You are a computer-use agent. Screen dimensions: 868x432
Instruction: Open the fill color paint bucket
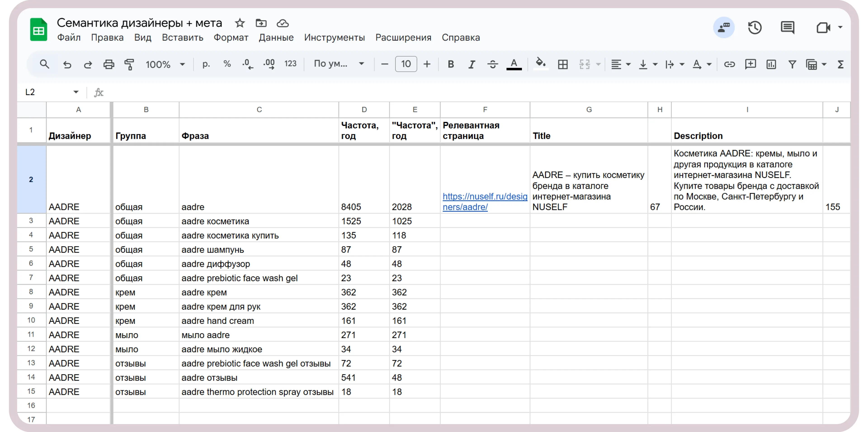[x=540, y=63]
